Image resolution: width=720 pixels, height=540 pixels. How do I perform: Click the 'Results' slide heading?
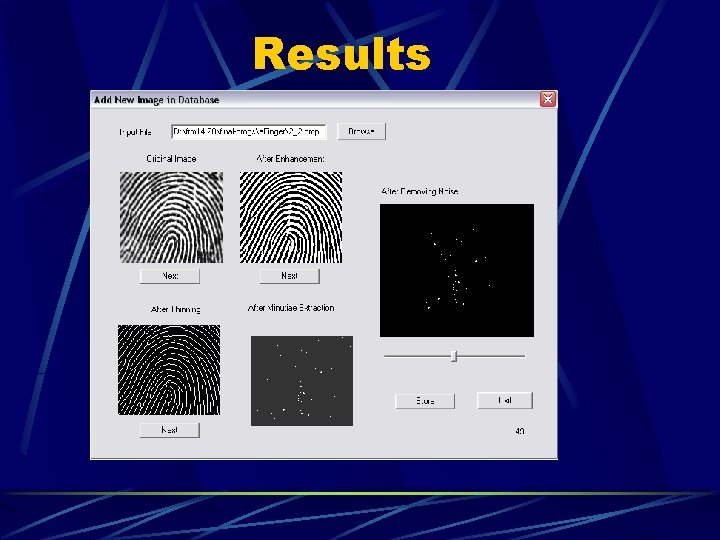tap(342, 54)
